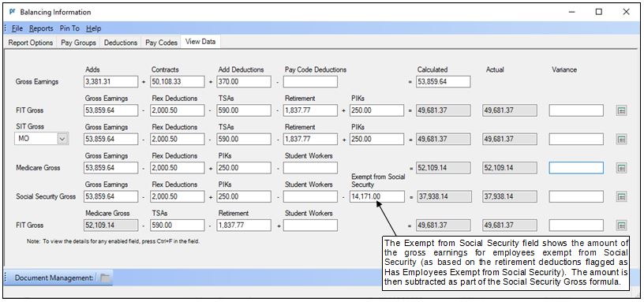
Task: Open details icon for bottom FIT Gross row
Action: 621,226
